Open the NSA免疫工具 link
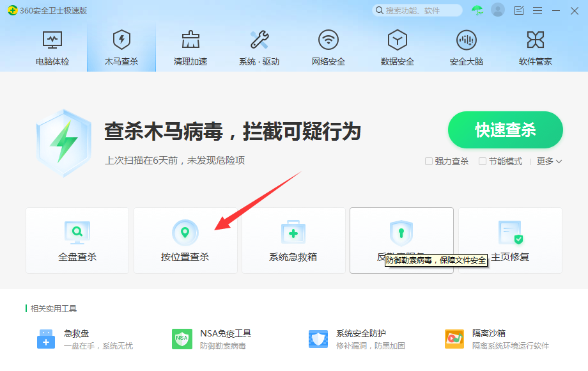 tap(226, 333)
